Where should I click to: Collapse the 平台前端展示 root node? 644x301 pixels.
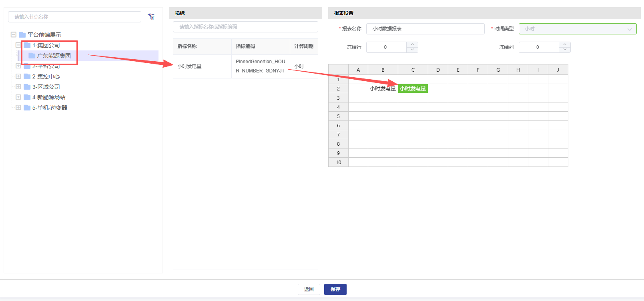[x=14, y=35]
